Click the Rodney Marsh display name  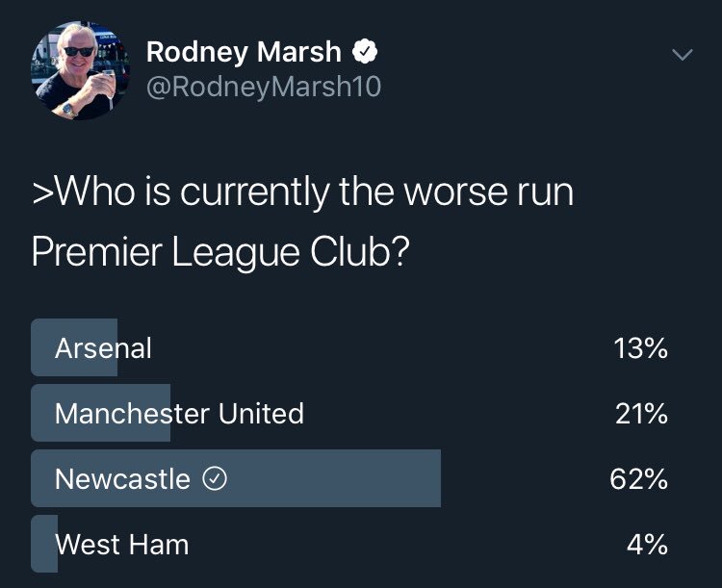pyautogui.click(x=244, y=52)
